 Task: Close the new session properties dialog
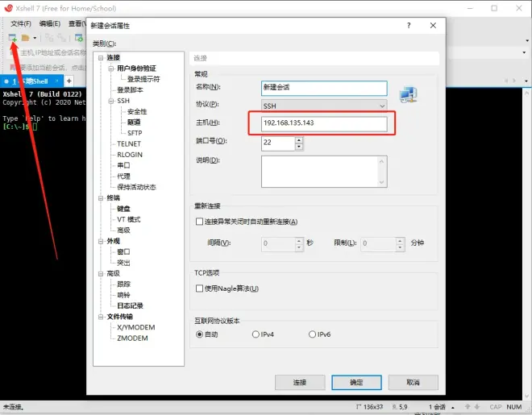point(433,26)
